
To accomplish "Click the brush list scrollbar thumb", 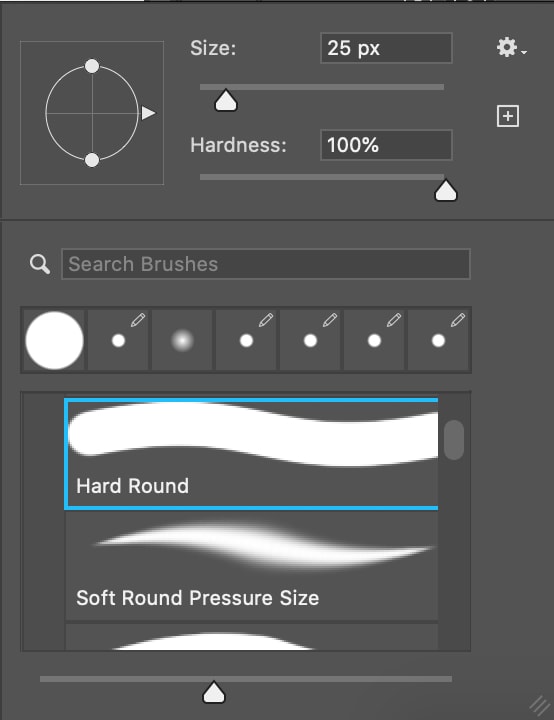I will (x=454, y=439).
